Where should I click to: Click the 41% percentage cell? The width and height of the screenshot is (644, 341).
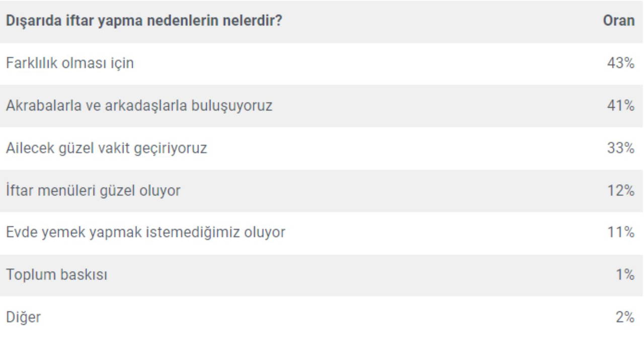click(620, 106)
